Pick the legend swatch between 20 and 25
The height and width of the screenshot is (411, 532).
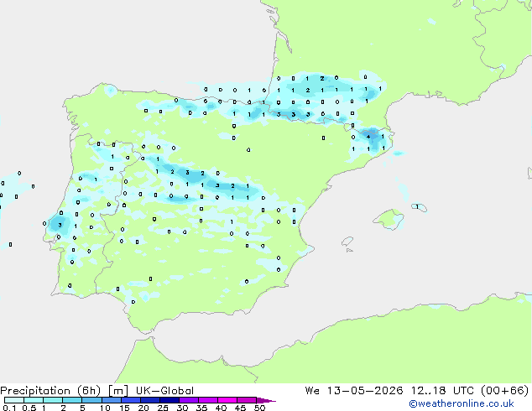pos(149,400)
